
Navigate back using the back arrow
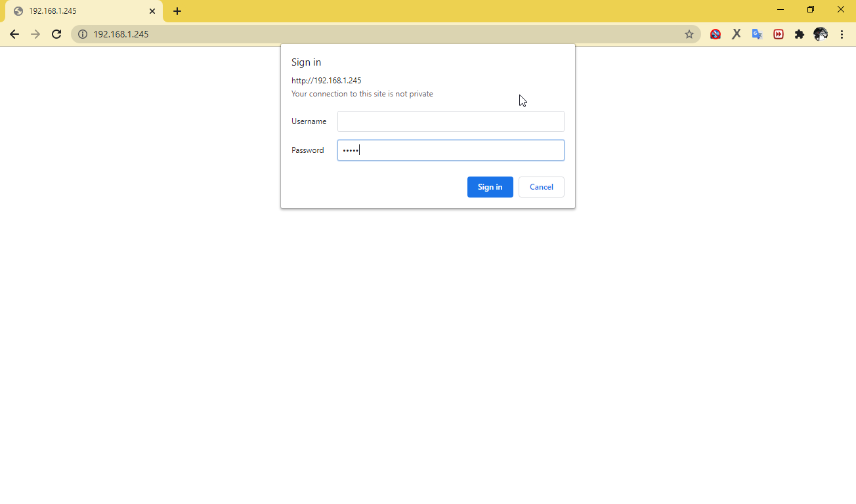coord(14,33)
